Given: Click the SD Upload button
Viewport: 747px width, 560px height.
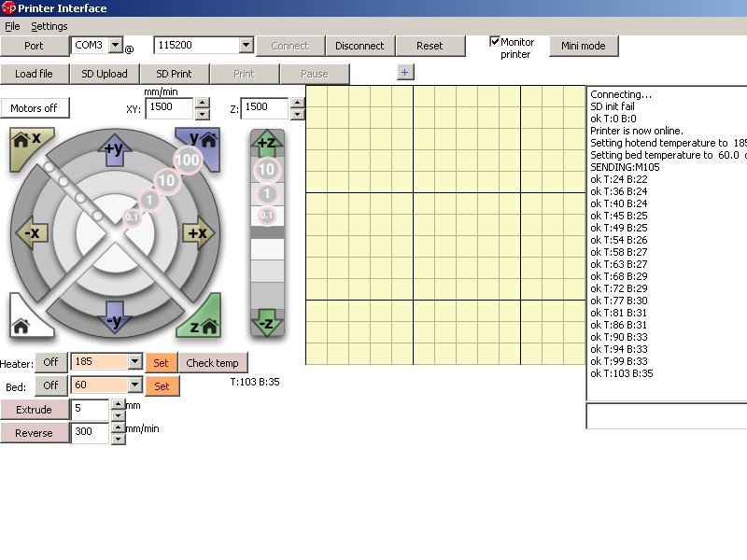Looking at the screenshot, I should pos(105,74).
